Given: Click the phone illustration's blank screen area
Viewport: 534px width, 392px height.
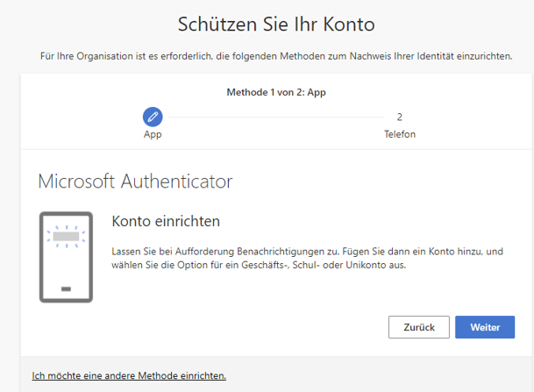Looking at the screenshot, I should click(x=66, y=263).
